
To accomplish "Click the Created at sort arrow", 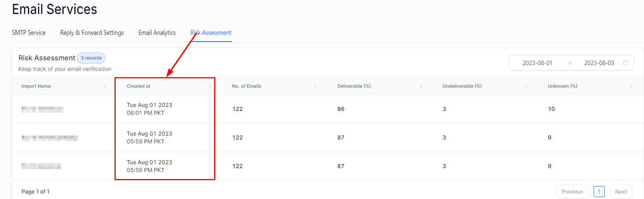I will pos(210,86).
